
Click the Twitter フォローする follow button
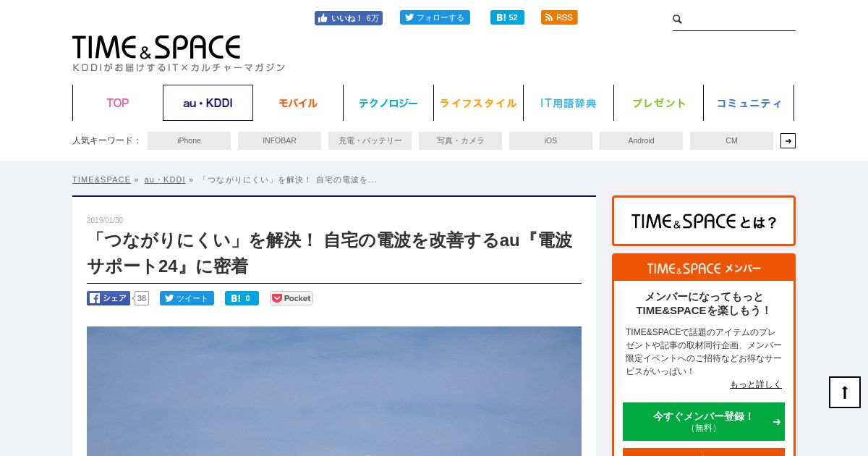coord(435,17)
